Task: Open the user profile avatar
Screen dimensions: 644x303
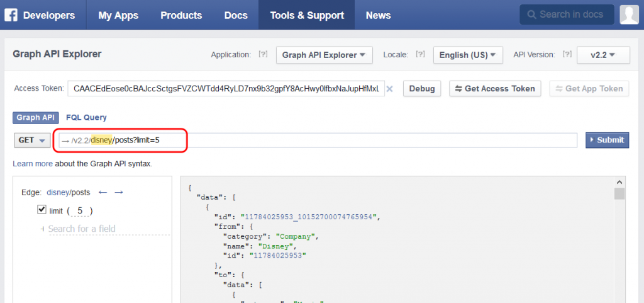Action: tap(629, 14)
